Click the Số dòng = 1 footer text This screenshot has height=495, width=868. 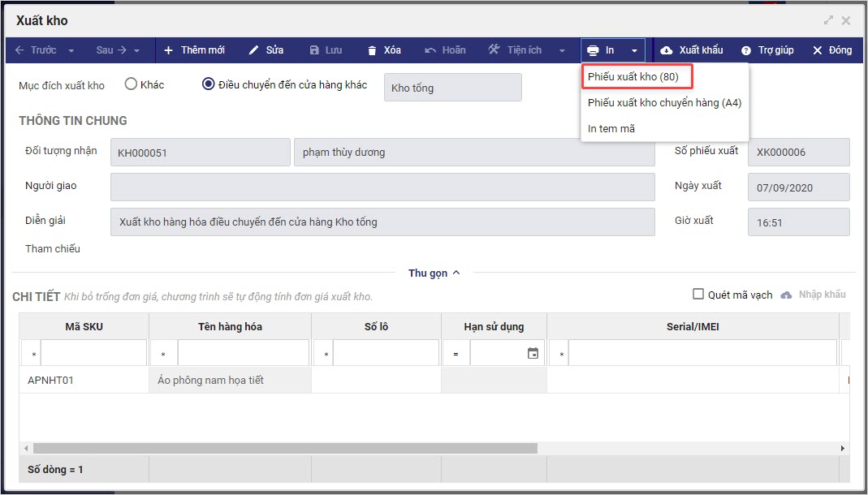pos(55,470)
